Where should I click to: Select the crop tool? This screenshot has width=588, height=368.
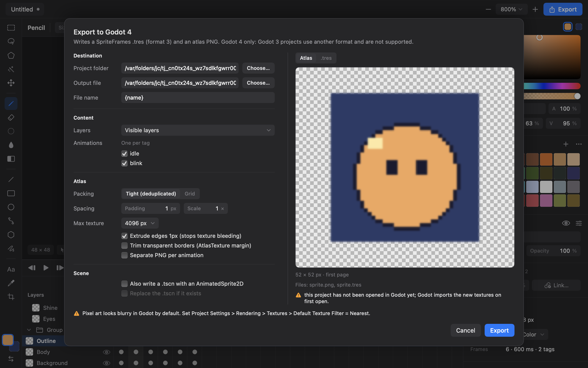pyautogui.click(x=11, y=297)
